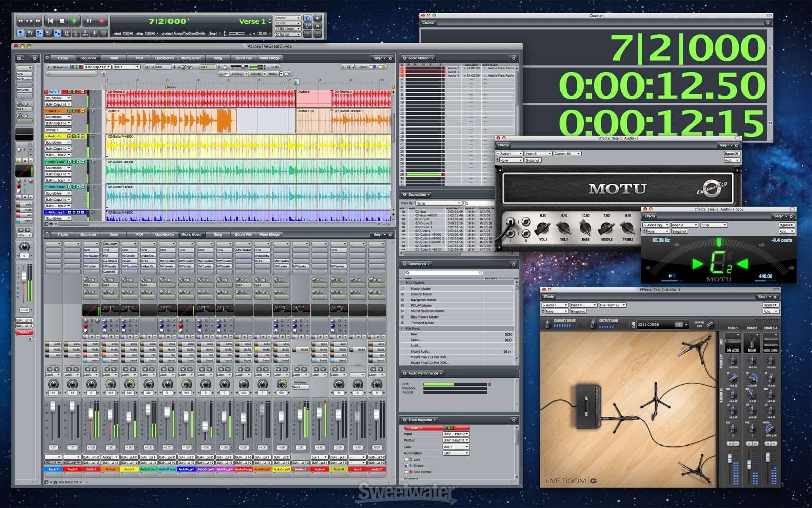Click the MIDDLE knob on the MOTU amp
The height and width of the screenshot is (508, 812).
tap(606, 227)
